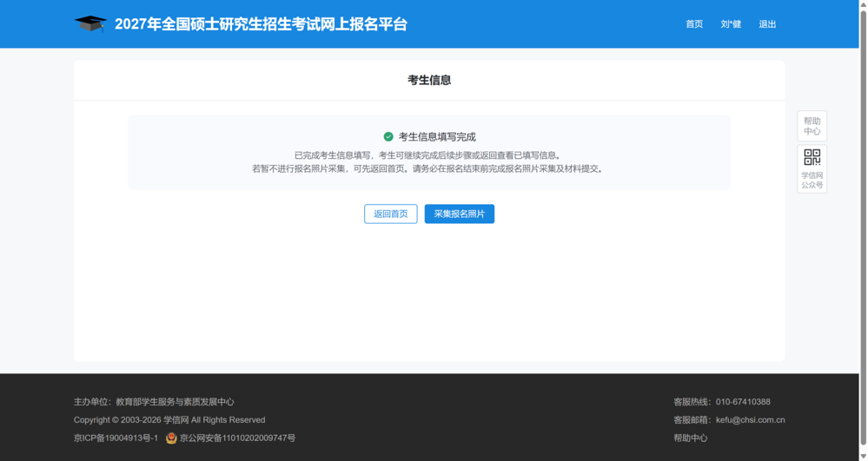Image resolution: width=868 pixels, height=461 pixels.
Task: Click the 返回首页 button
Action: point(391,214)
